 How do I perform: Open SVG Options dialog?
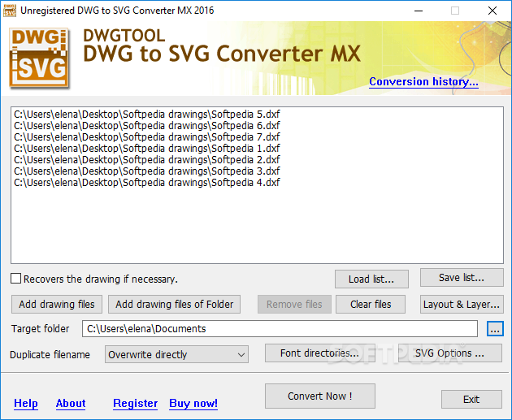click(449, 353)
